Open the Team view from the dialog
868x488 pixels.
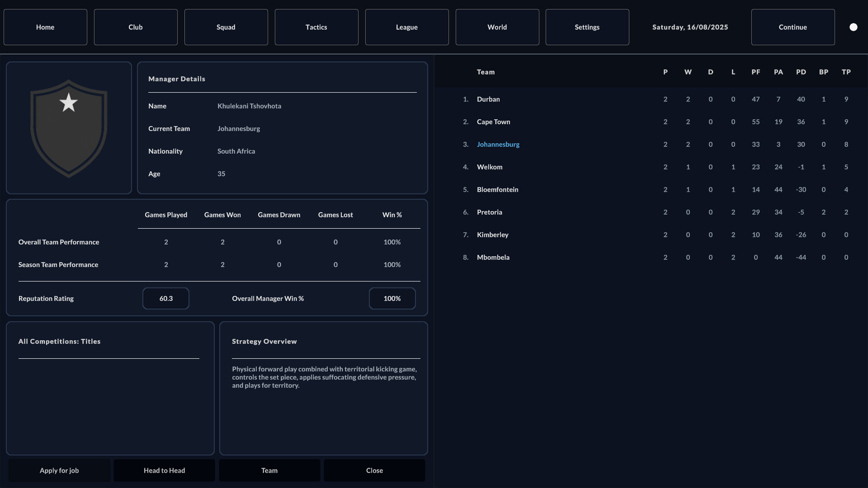pyautogui.click(x=269, y=470)
